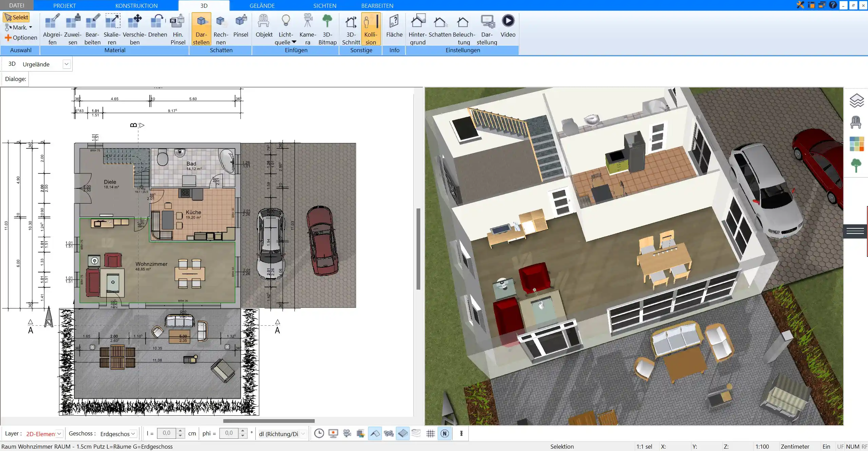Viewport: 868px width, 451px height.
Task: Click the Optionen button
Action: [x=21, y=38]
